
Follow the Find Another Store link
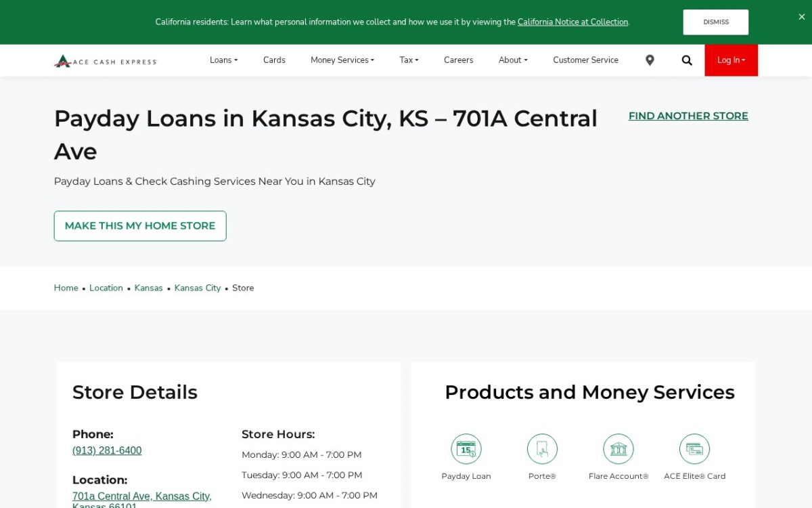[x=688, y=116]
